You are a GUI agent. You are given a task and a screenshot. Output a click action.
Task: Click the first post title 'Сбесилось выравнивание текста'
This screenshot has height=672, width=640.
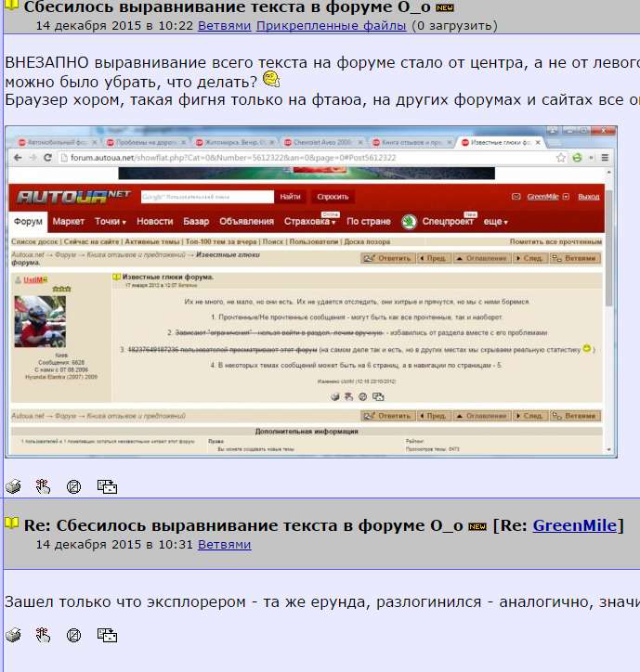click(x=228, y=6)
